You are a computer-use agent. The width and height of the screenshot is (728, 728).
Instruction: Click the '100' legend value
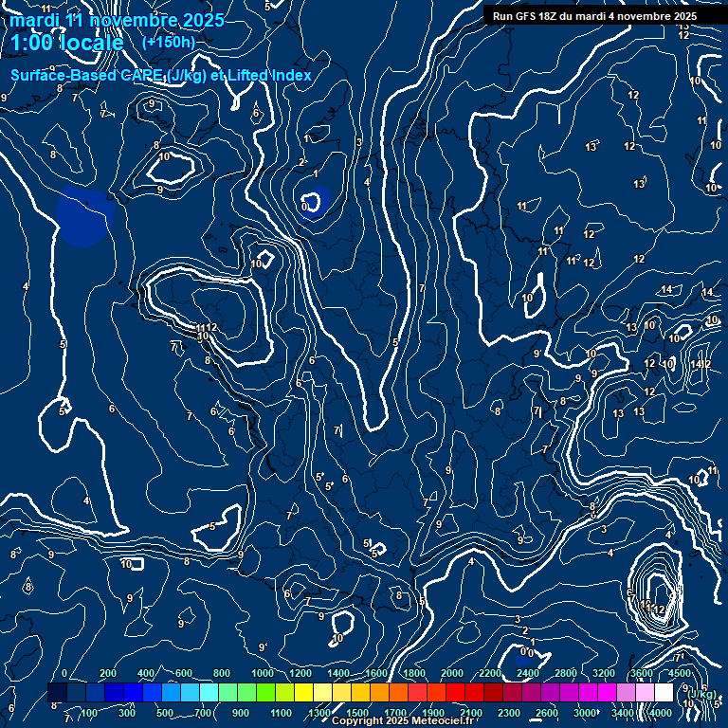[89, 713]
